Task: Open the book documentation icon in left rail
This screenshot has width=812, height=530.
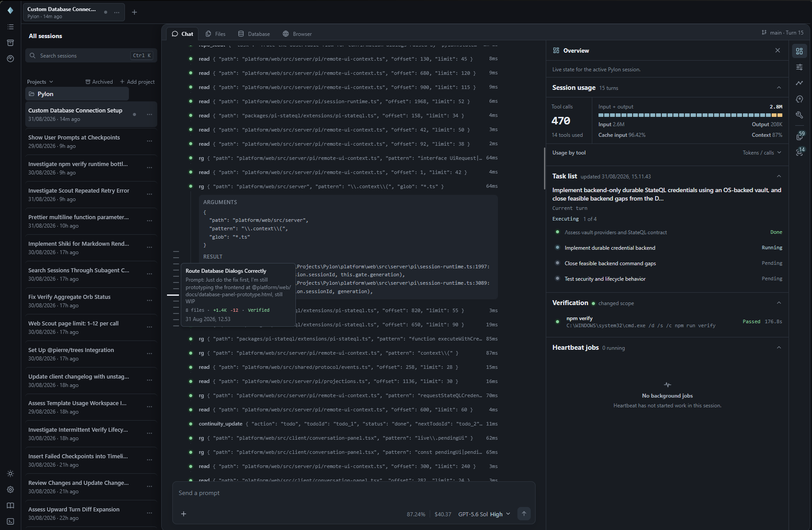Action: (x=11, y=506)
